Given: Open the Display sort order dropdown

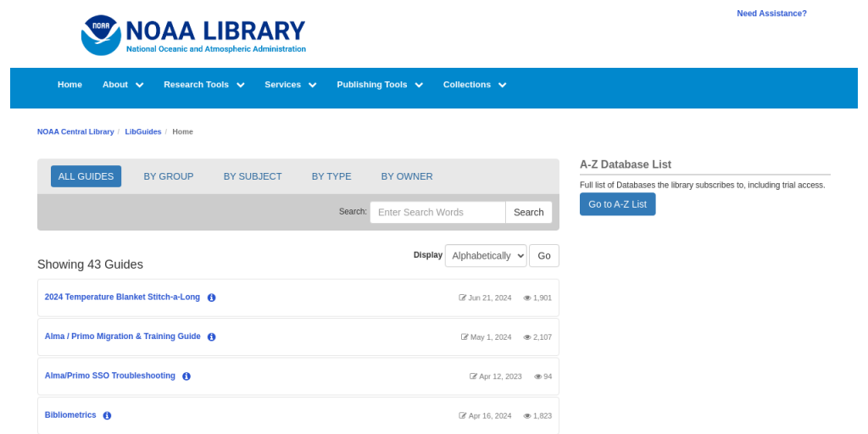Looking at the screenshot, I should tap(486, 255).
